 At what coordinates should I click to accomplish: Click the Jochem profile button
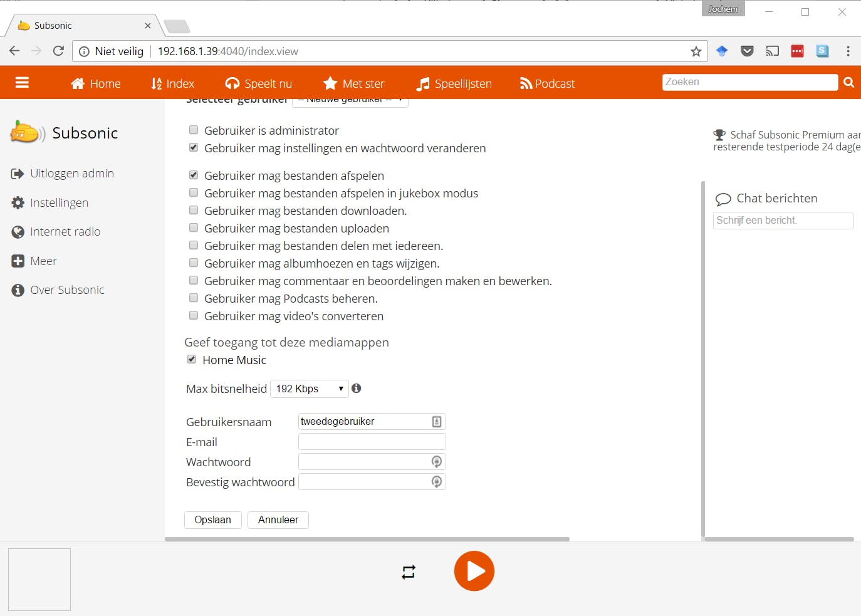(723, 9)
